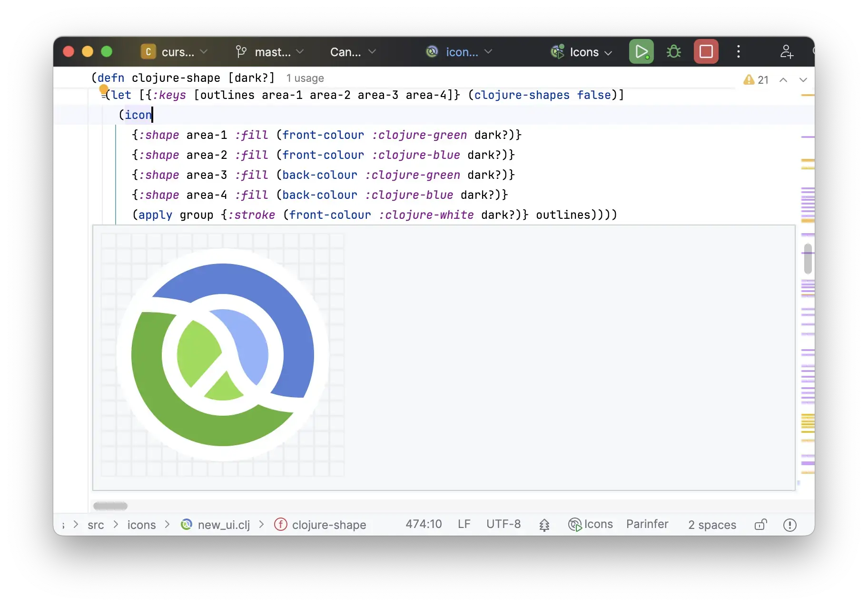Viewport: 868px width, 606px height.
Task: Run the Icons configuration with the green play button
Action: [x=641, y=51]
